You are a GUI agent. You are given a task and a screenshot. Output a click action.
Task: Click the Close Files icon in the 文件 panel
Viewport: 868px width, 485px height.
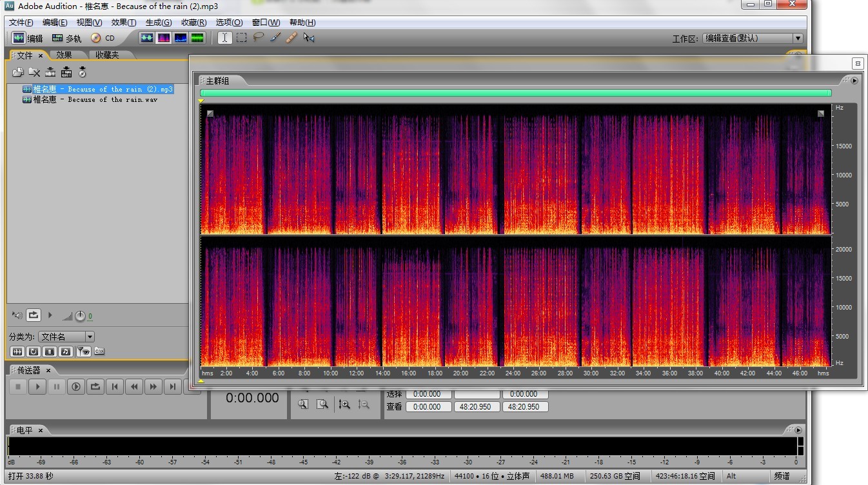(34, 72)
